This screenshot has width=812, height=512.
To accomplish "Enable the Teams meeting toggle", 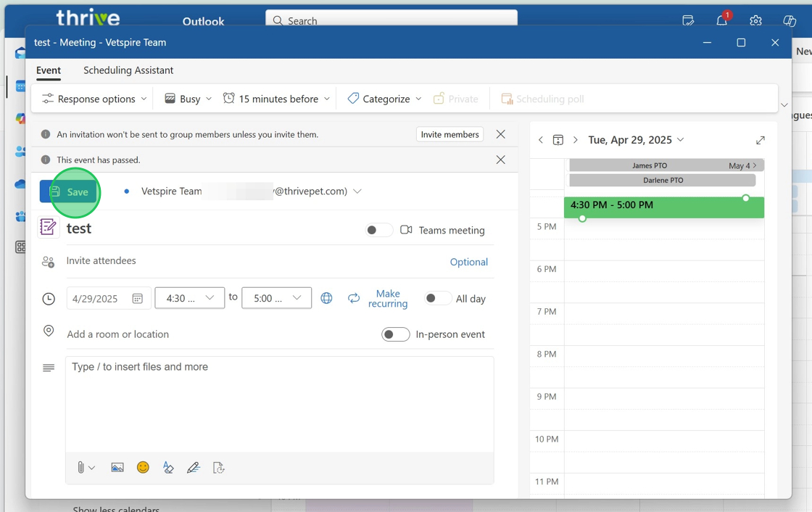I will [378, 230].
